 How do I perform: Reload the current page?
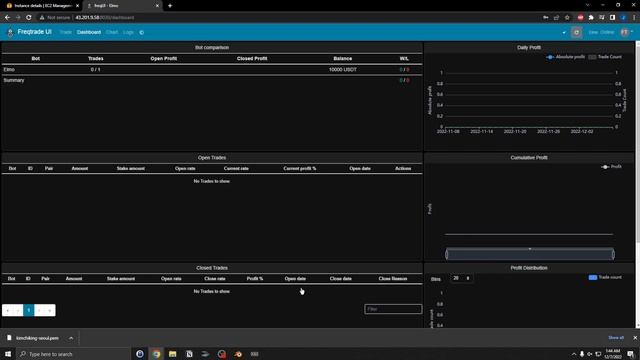point(29,18)
